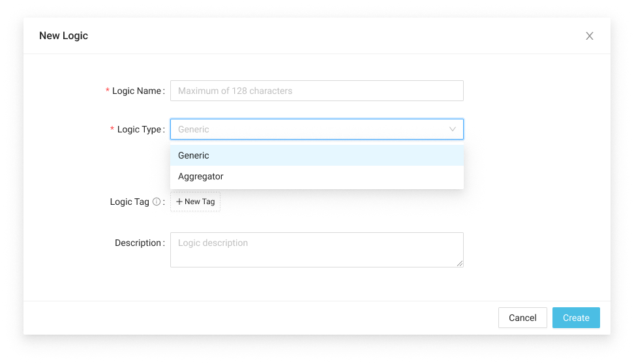Click the red asterisk beside Logic Type

coord(112,130)
